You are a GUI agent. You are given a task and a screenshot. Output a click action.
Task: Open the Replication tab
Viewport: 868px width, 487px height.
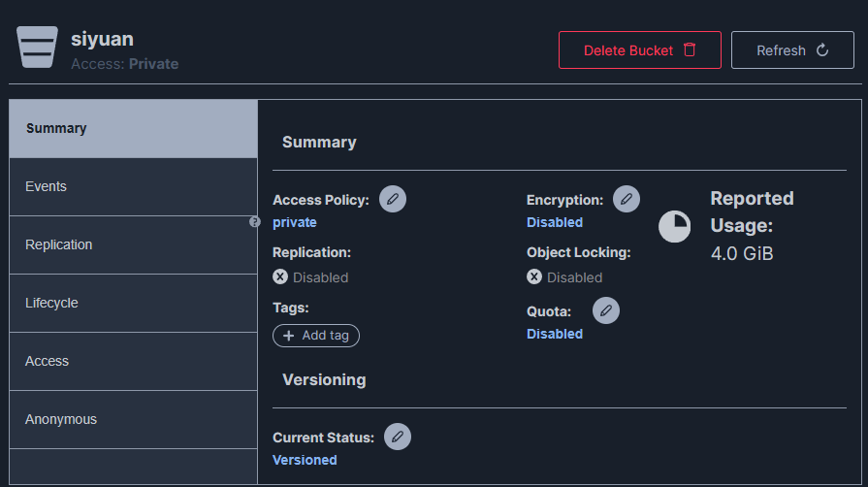(x=133, y=244)
